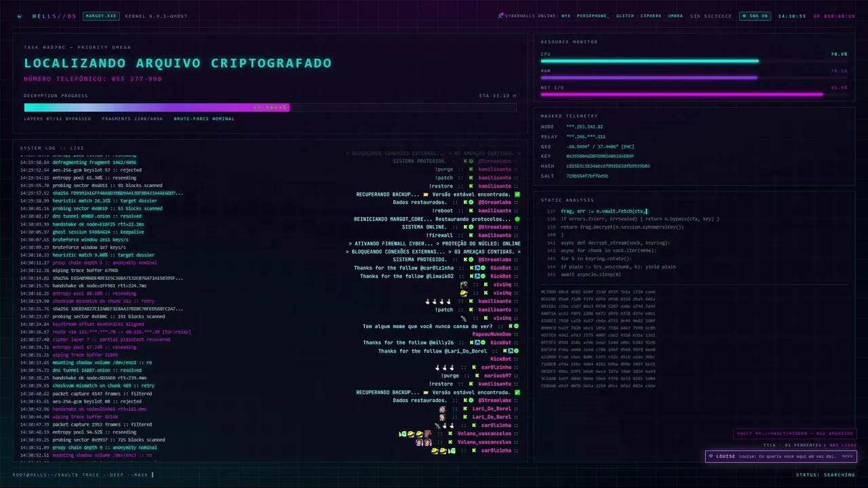Click Tem algum meme chat question
Viewport: 868px width, 488px height.
click(x=427, y=326)
